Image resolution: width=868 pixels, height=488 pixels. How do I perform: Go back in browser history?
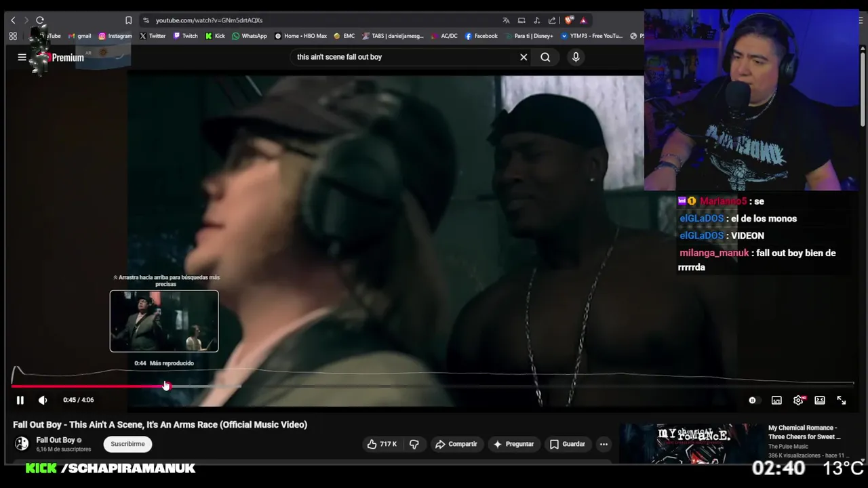pos(13,20)
